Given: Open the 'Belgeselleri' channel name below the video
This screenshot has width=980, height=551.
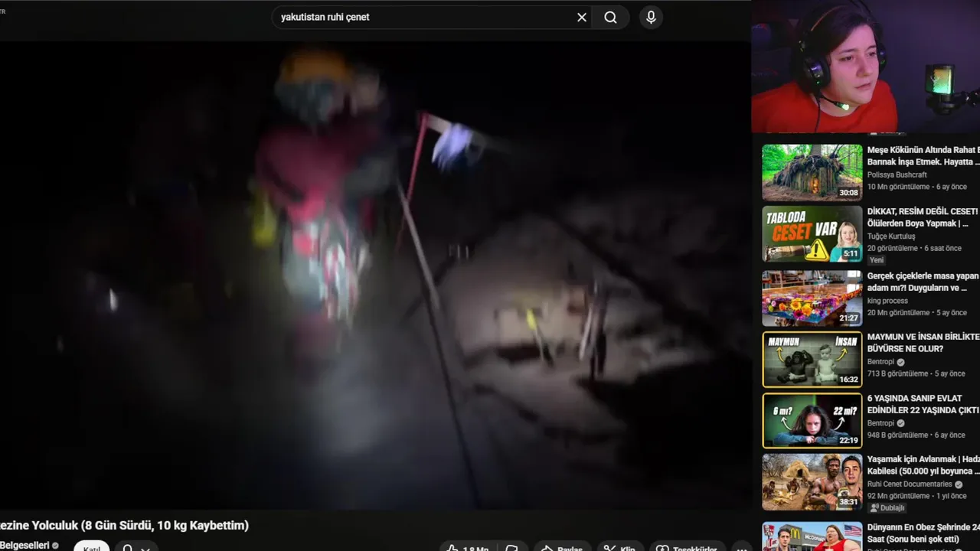Looking at the screenshot, I should point(24,545).
